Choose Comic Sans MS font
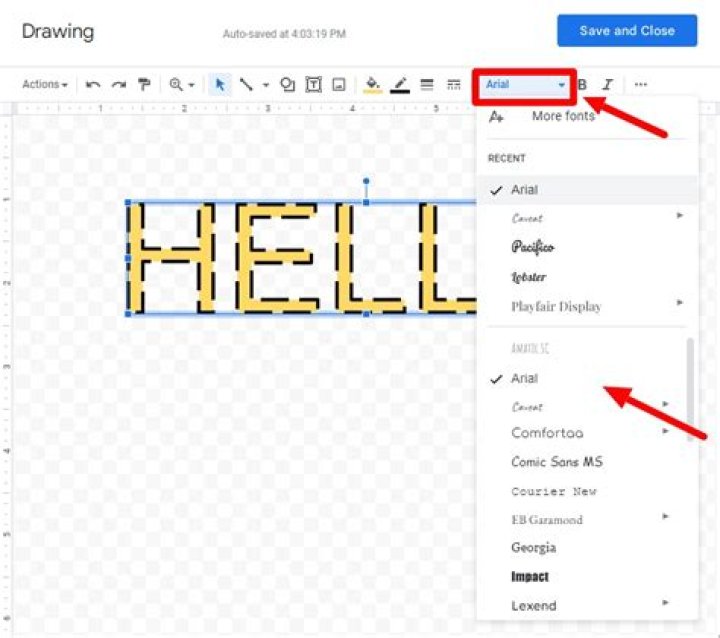The width and height of the screenshot is (720, 638). [x=557, y=462]
